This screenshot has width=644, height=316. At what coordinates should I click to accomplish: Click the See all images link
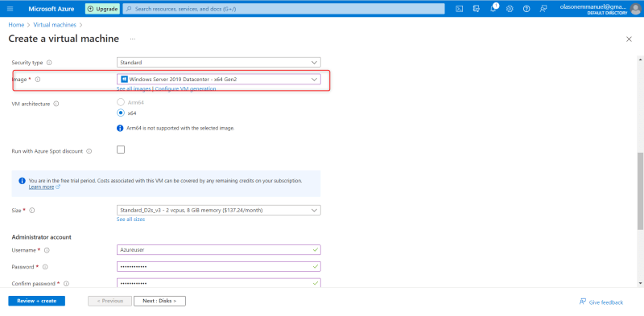134,88
